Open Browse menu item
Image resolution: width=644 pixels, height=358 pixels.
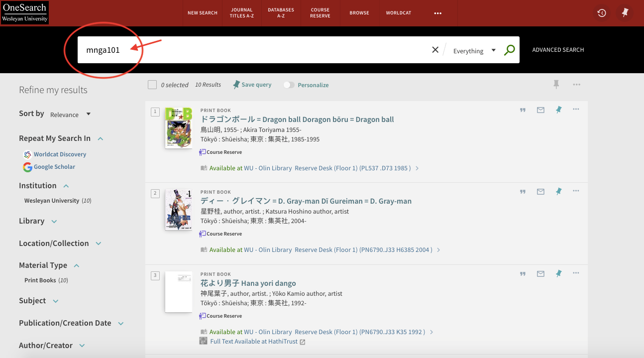tap(359, 13)
